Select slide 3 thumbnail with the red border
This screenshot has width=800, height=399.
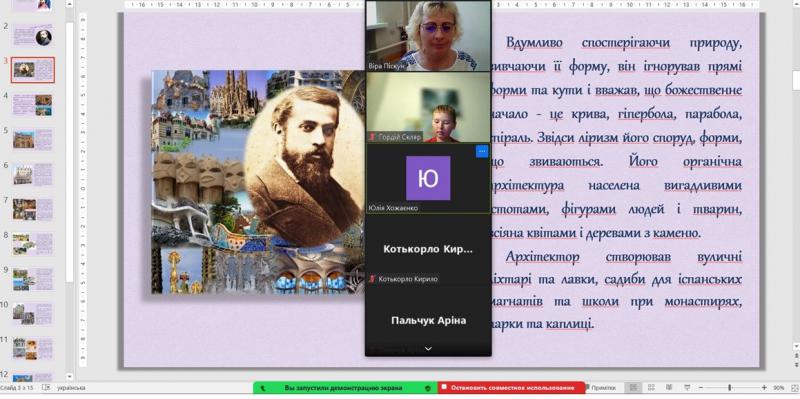pyautogui.click(x=33, y=70)
